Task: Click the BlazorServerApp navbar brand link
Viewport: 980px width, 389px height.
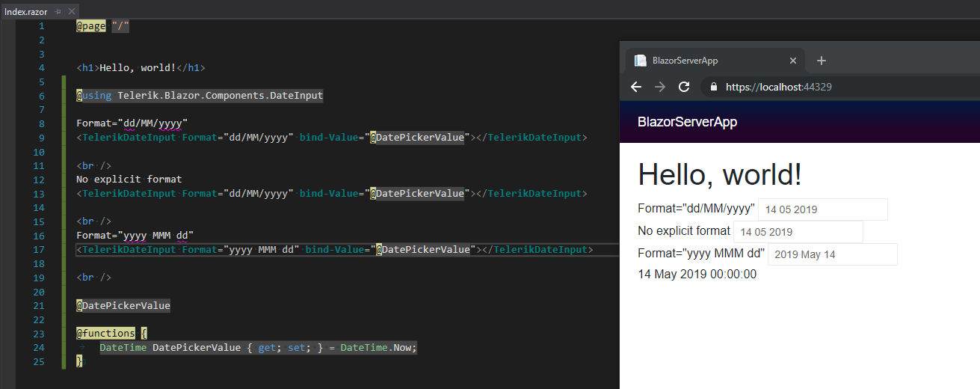Action: [687, 122]
